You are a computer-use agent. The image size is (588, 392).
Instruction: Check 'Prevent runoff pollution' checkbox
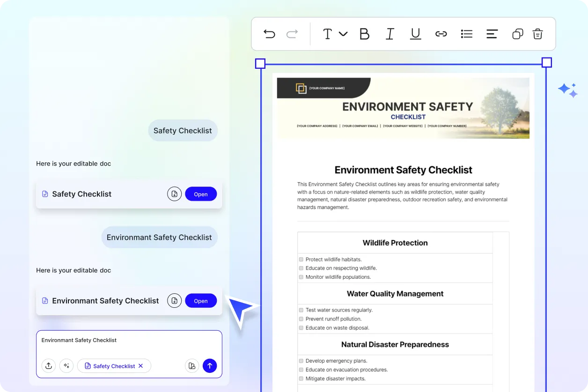(x=301, y=319)
